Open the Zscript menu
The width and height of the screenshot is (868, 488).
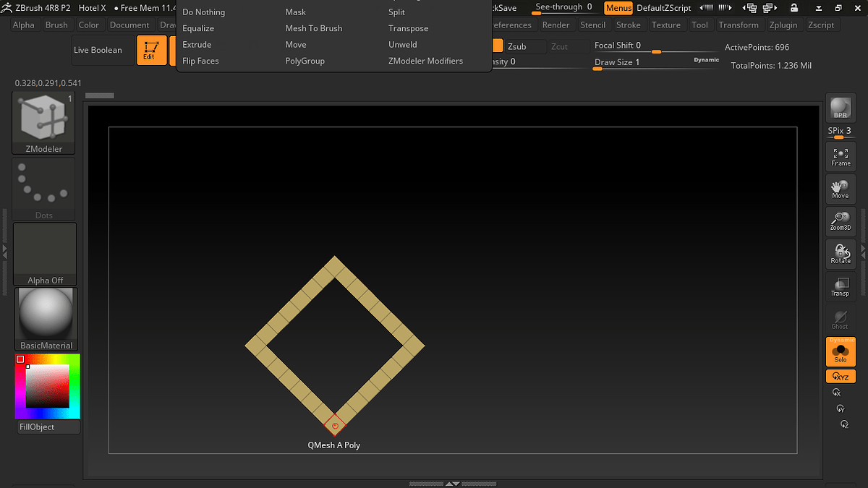[x=821, y=25]
